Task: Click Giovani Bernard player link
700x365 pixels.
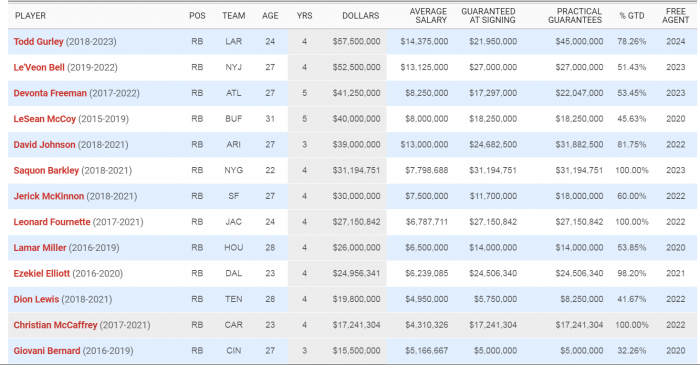Action: [47, 351]
